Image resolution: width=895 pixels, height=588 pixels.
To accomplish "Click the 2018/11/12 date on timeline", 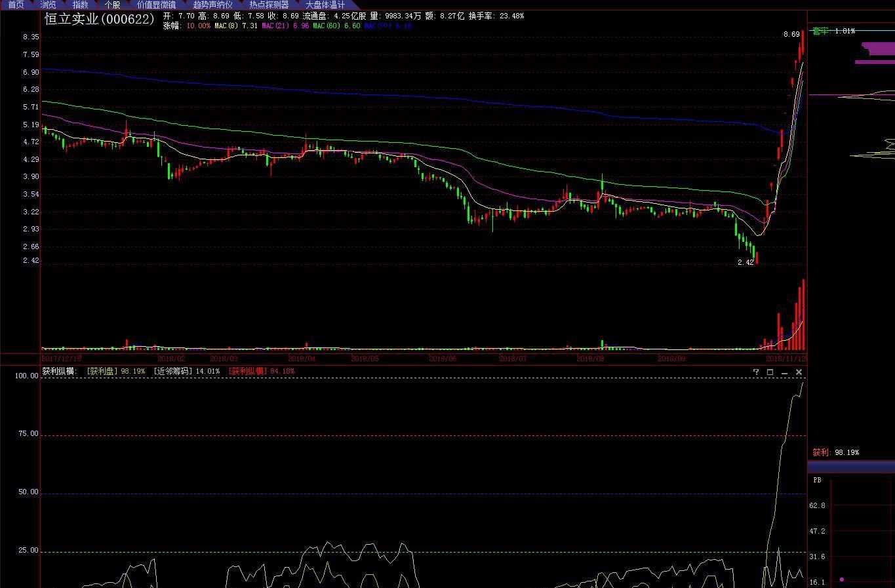I will pos(786,359).
